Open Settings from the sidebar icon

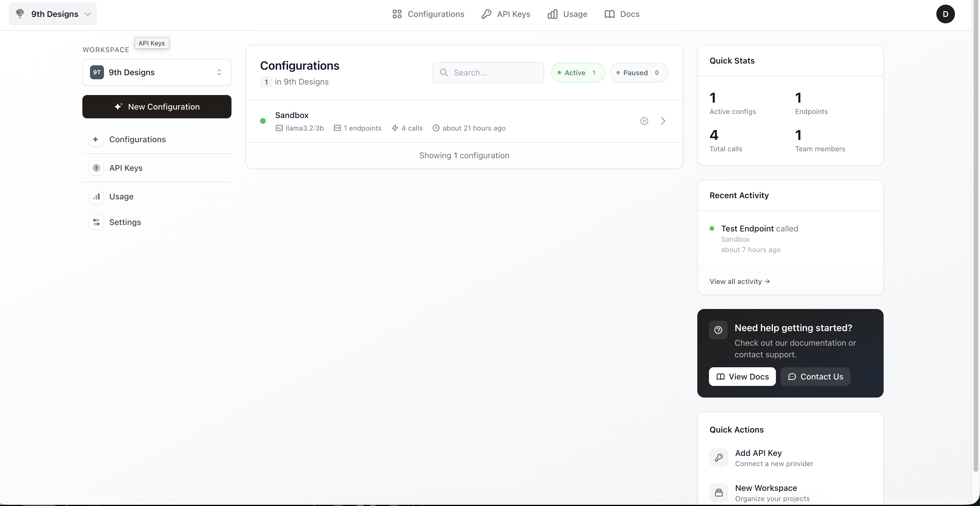tap(96, 222)
